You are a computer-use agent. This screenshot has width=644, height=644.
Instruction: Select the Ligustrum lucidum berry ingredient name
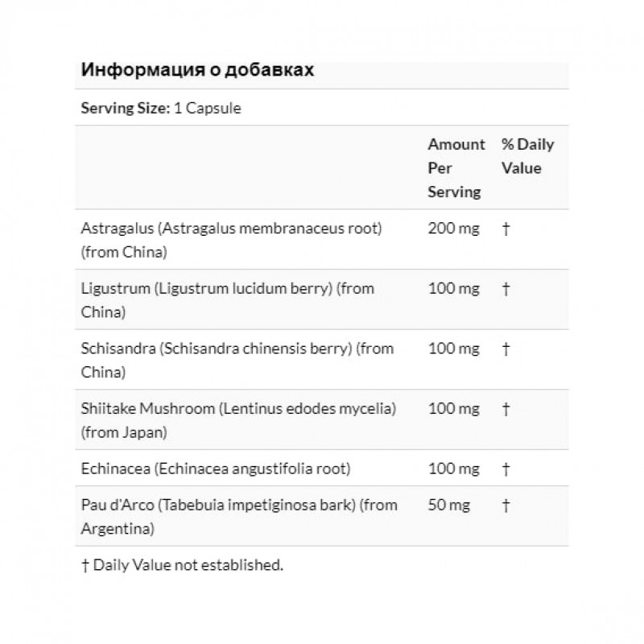tap(228, 299)
